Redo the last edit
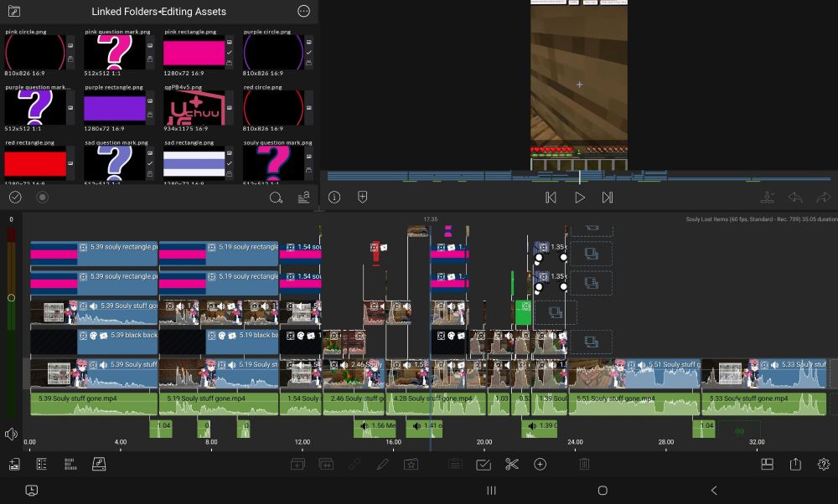The width and height of the screenshot is (838, 504). coord(824,198)
